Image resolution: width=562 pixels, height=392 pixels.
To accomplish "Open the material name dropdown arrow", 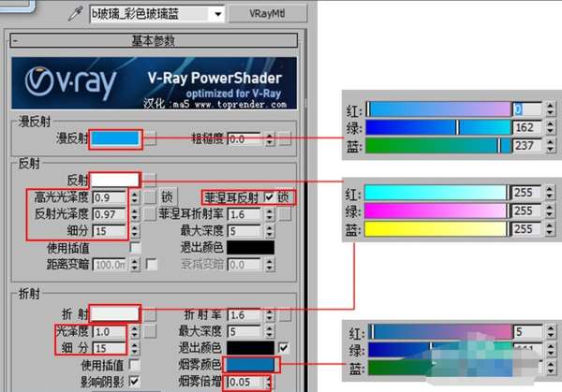I will pyautogui.click(x=217, y=14).
